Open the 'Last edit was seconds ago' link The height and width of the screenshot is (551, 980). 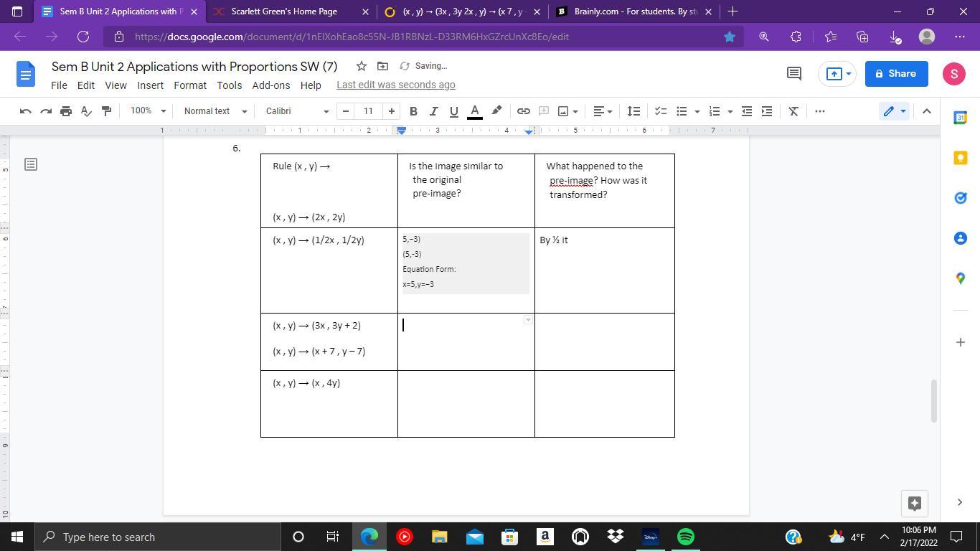coord(396,85)
